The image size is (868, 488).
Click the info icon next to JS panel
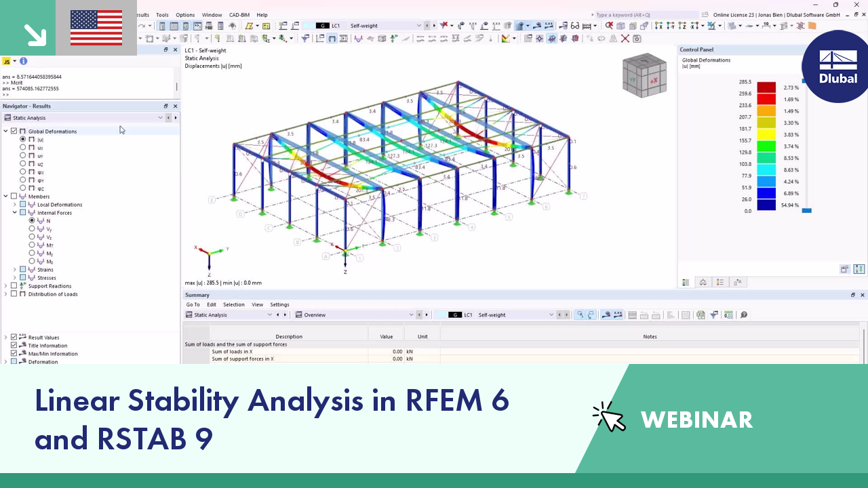pyautogui.click(x=23, y=61)
